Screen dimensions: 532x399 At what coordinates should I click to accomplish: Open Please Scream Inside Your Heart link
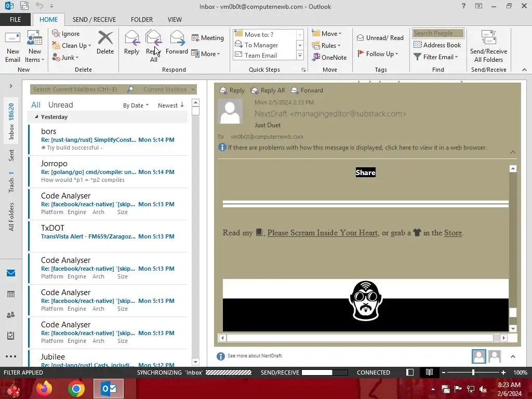click(322, 233)
